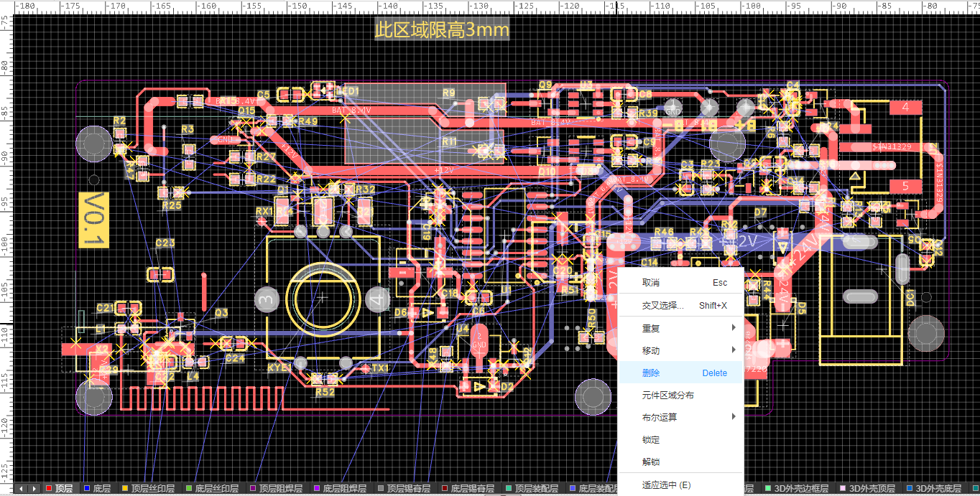Open 交叉选择 from the context menu
The image size is (980, 496).
coord(662,306)
